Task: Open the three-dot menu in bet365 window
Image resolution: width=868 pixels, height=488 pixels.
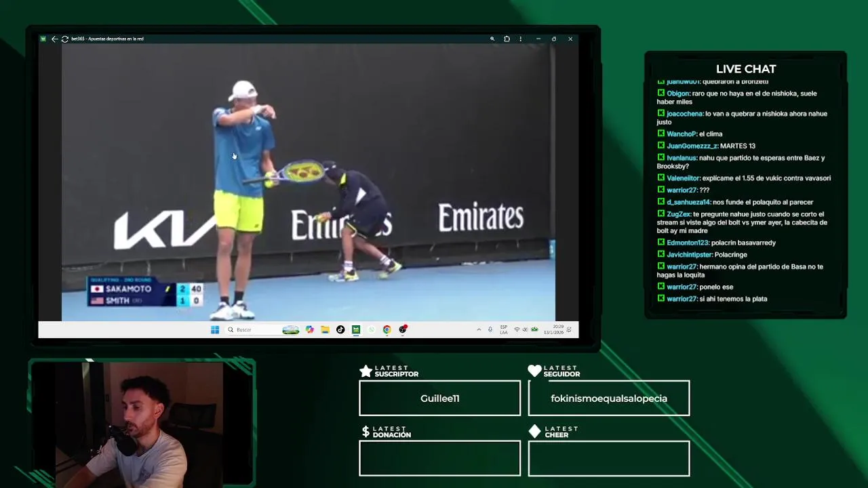Action: 521,39
